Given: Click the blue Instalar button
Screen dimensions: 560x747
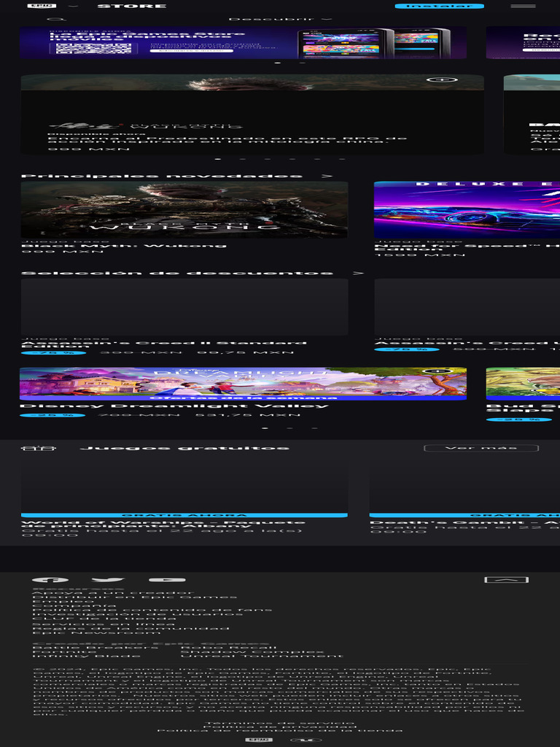Looking at the screenshot, I should click(439, 6).
